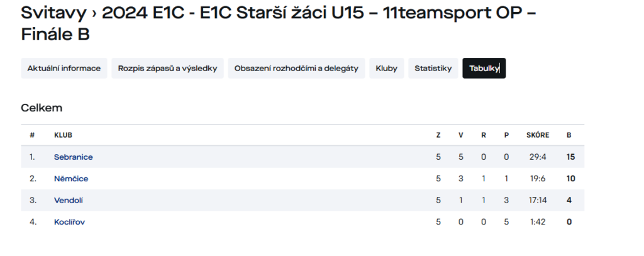The height and width of the screenshot is (256, 644).
Task: Click the V wins column header
Action: [x=461, y=135]
